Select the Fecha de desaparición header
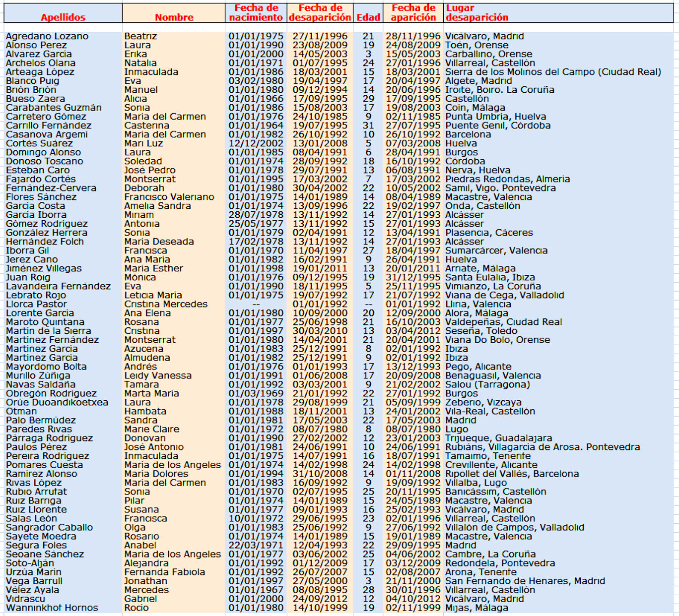The width and height of the screenshot is (679, 616). tap(320, 13)
